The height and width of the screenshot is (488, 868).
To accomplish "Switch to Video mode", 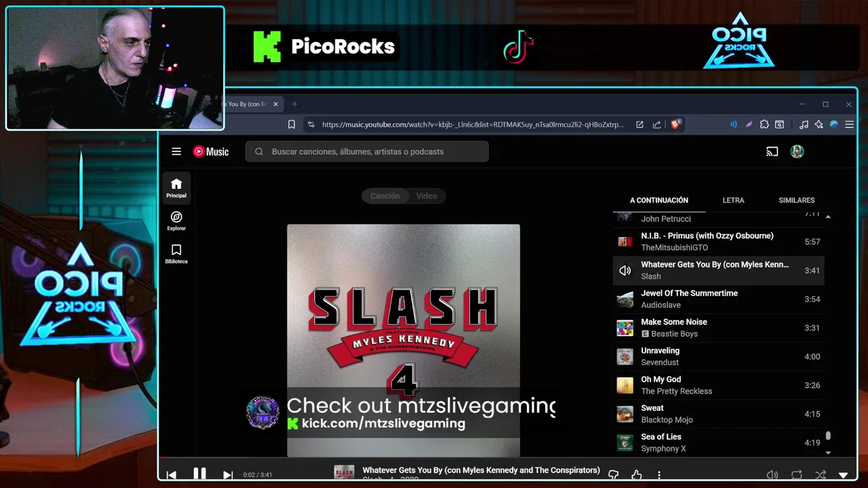I will (x=427, y=196).
